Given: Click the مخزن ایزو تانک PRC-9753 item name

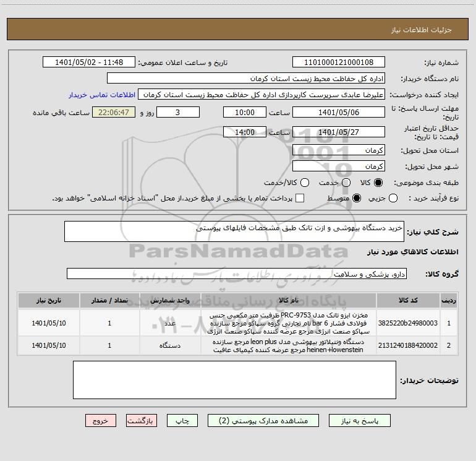Looking at the screenshot, I should pyautogui.click(x=288, y=323).
